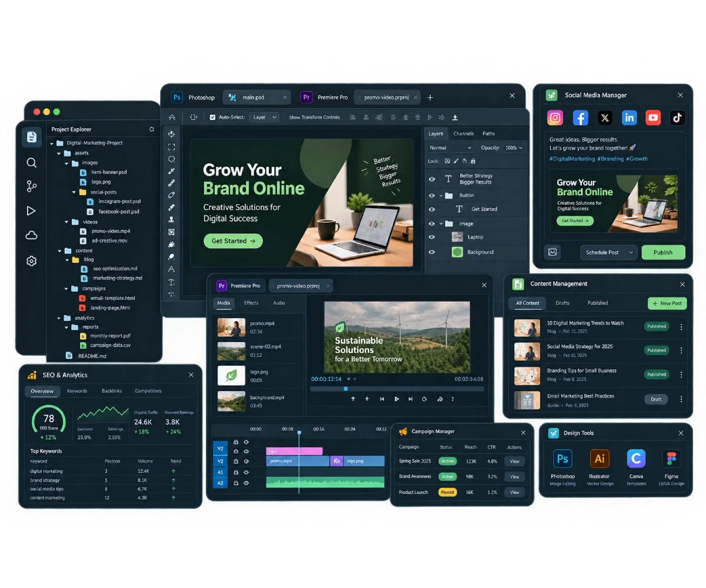Select the Type tool in Photoshop toolbar

point(172,282)
